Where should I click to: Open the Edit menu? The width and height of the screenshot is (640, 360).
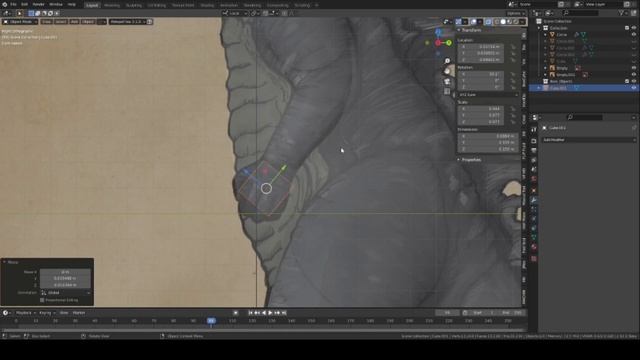click(24, 4)
